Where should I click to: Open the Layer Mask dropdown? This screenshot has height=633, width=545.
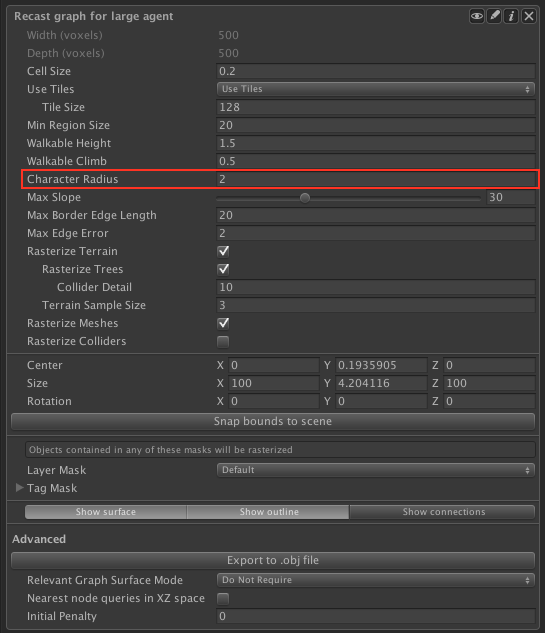pyautogui.click(x=376, y=470)
